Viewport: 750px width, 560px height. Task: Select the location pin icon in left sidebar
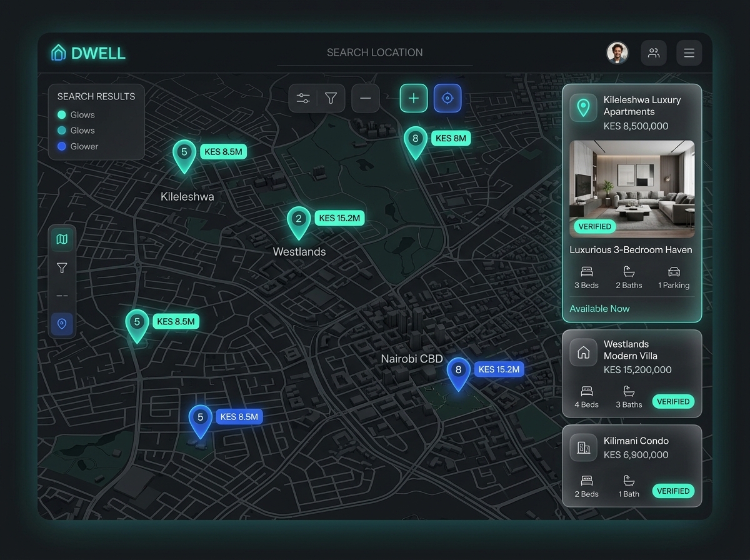62,324
